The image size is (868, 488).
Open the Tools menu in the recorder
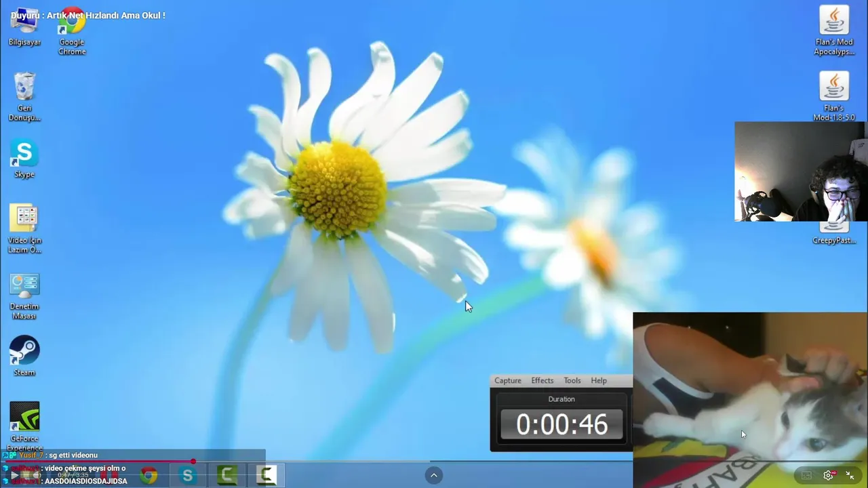pyautogui.click(x=572, y=380)
